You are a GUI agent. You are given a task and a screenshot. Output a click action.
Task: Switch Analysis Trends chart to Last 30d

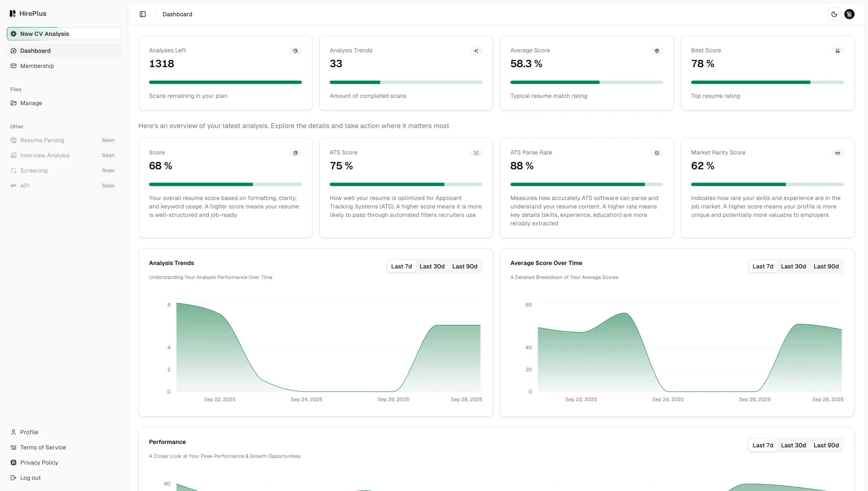click(x=432, y=266)
